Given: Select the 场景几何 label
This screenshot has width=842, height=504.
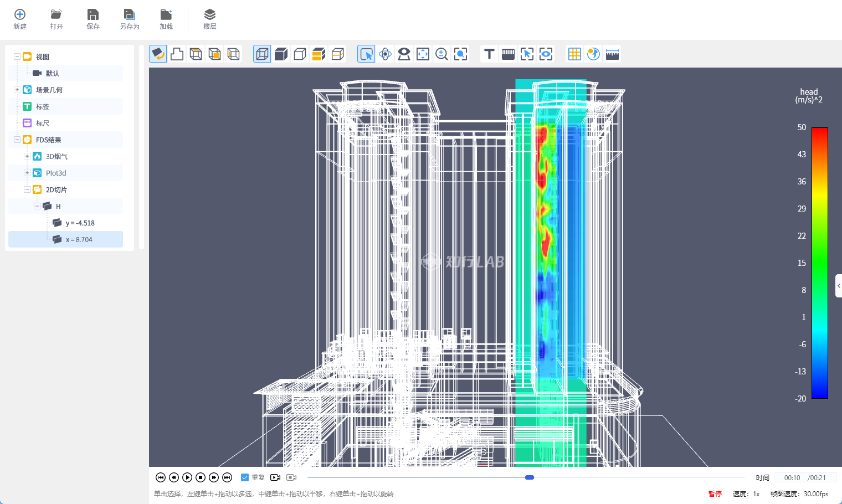Looking at the screenshot, I should (49, 90).
